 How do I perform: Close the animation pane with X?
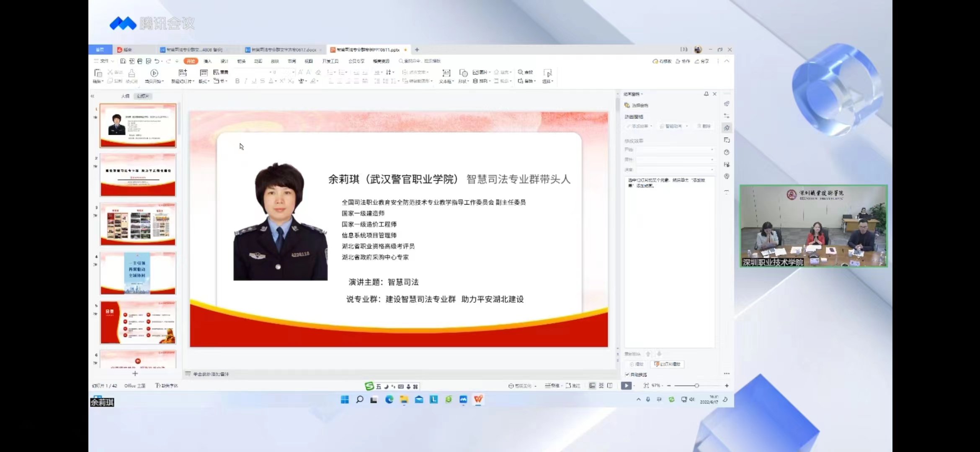pos(715,94)
